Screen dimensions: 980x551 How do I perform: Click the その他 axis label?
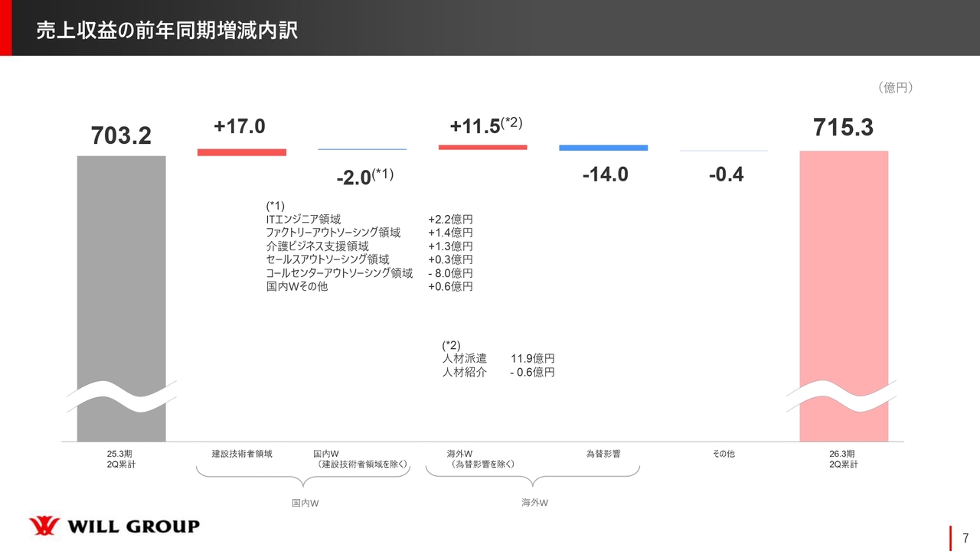[724, 454]
